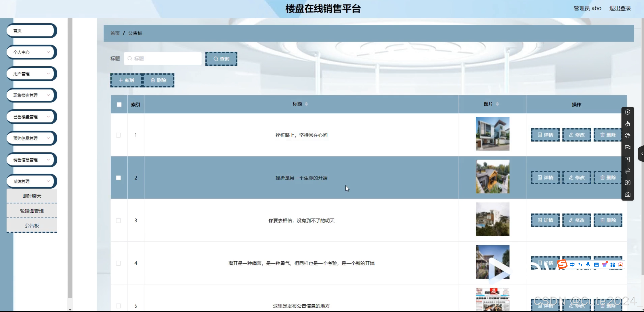Click the 新增 add button
Viewport: 644px width, 312px height.
coord(127,80)
